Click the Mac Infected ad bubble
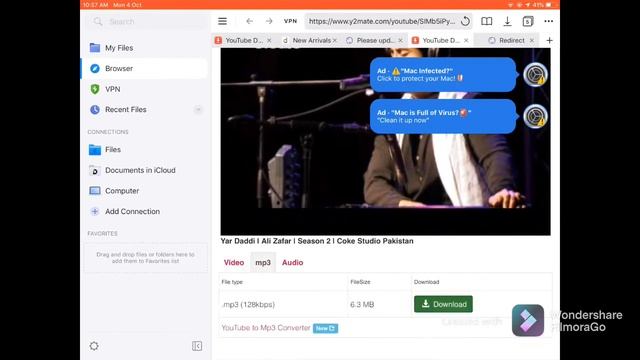 (442, 75)
